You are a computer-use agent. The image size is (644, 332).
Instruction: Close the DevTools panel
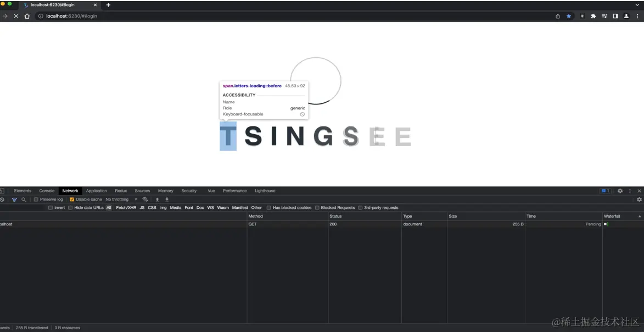pyautogui.click(x=639, y=191)
